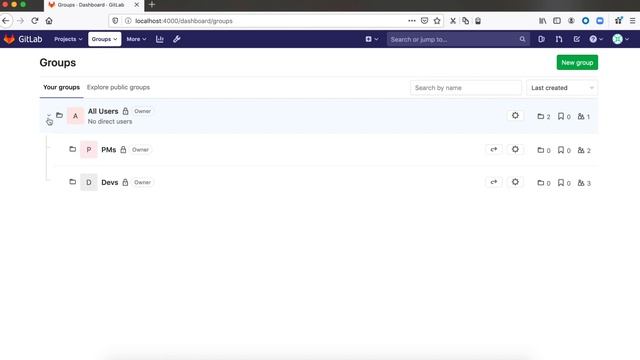This screenshot has width=640, height=360.
Task: Open the Groups menu in navbar
Action: [104, 39]
